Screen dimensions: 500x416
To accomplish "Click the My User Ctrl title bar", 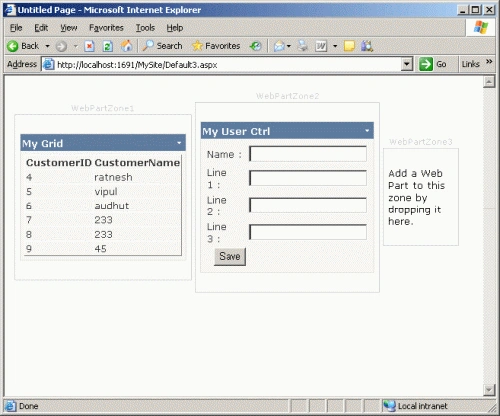I will coord(287,131).
